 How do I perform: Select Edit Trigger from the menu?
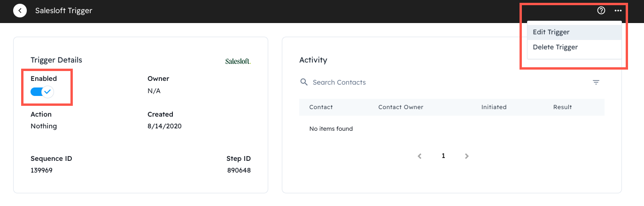tap(551, 32)
